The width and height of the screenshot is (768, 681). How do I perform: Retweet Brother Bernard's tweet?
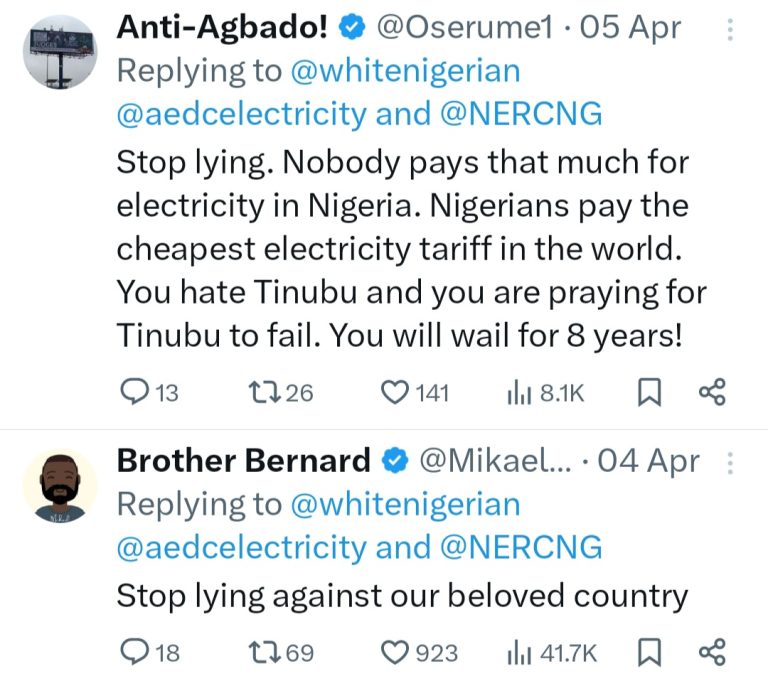tap(267, 653)
